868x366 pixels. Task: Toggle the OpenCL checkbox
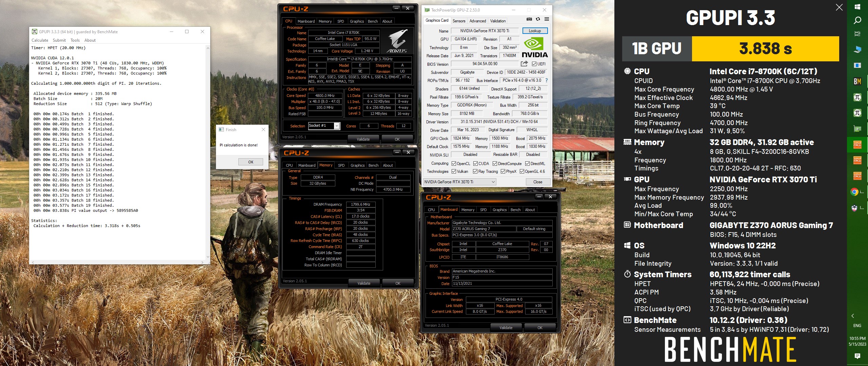pyautogui.click(x=454, y=163)
